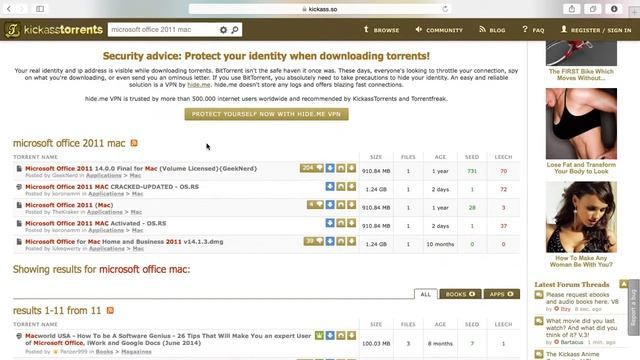Click the torrent search input field
Screen dimensions: 640x360
click(x=163, y=30)
